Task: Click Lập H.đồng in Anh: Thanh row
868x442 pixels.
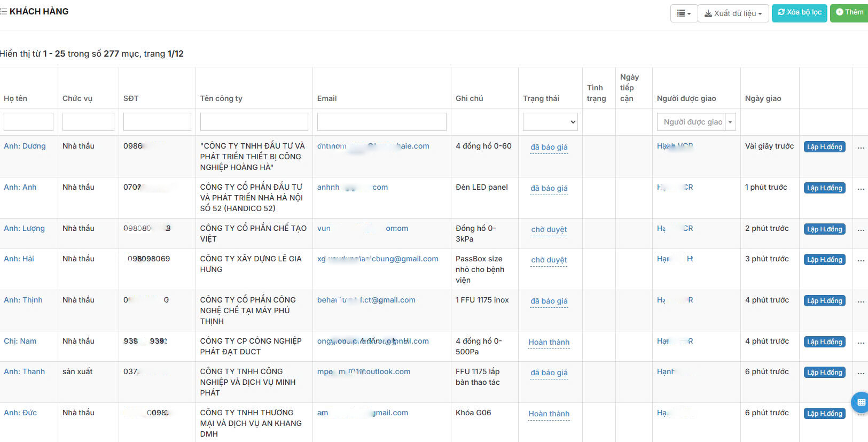Action: [x=825, y=373]
